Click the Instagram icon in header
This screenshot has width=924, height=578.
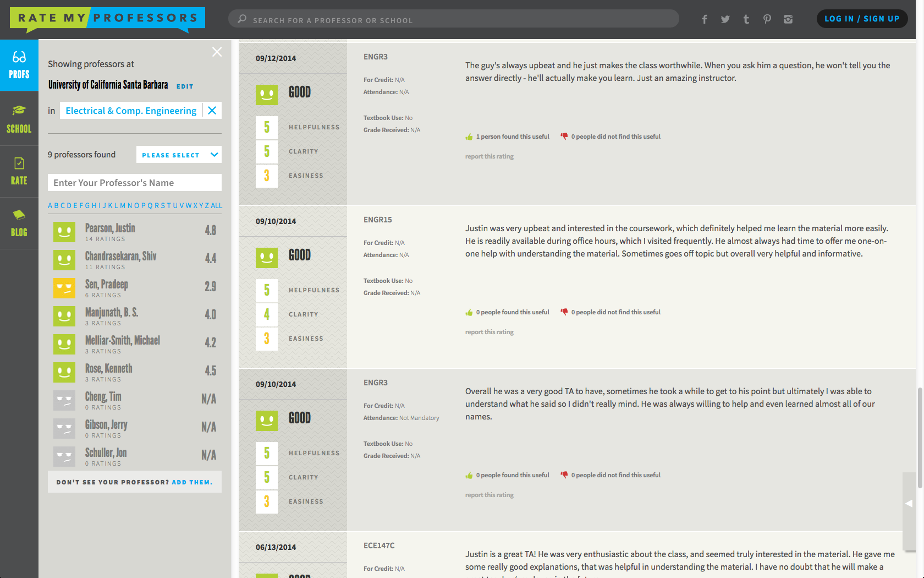click(788, 19)
